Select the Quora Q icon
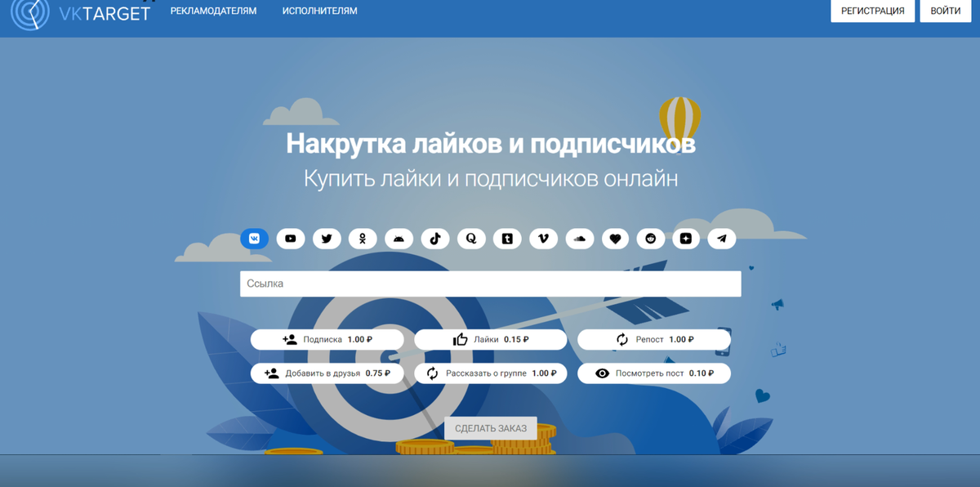 point(471,239)
